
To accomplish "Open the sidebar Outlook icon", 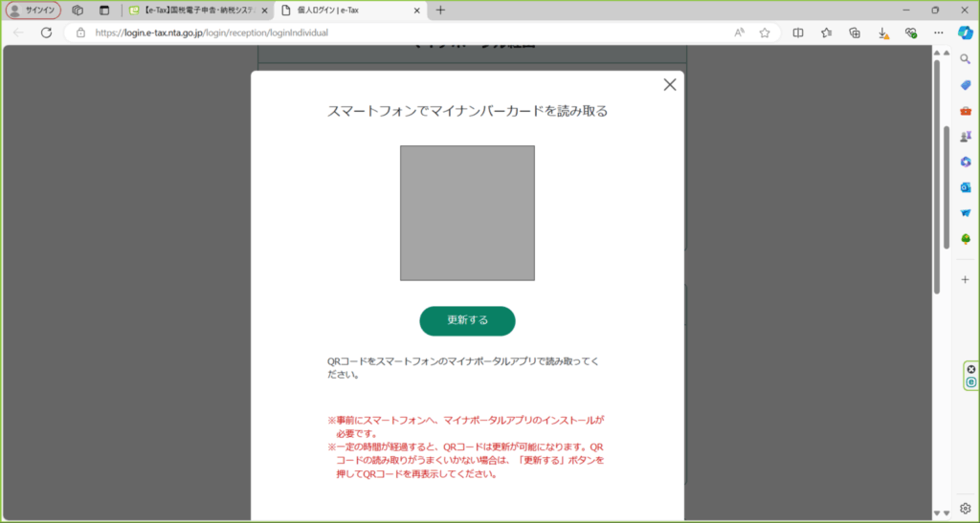I will click(x=966, y=187).
